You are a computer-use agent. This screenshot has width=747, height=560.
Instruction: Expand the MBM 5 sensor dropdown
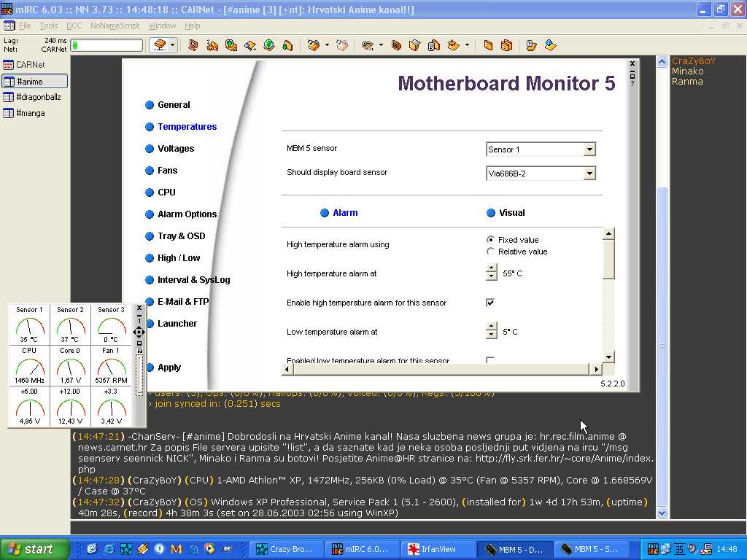[589, 149]
